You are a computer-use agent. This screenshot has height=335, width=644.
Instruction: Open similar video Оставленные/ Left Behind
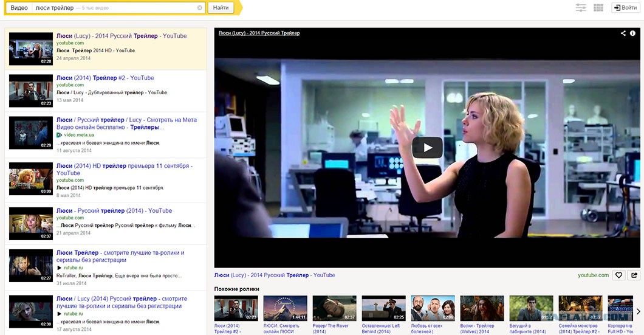click(383, 314)
